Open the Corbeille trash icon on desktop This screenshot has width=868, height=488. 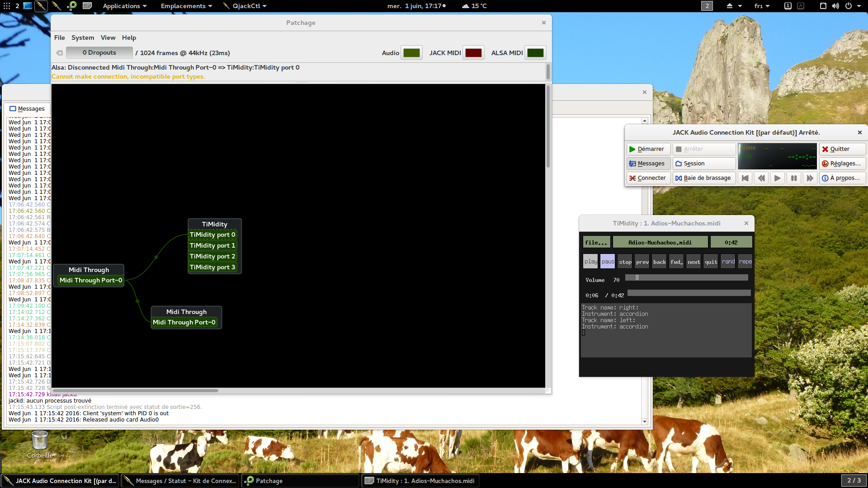(40, 441)
